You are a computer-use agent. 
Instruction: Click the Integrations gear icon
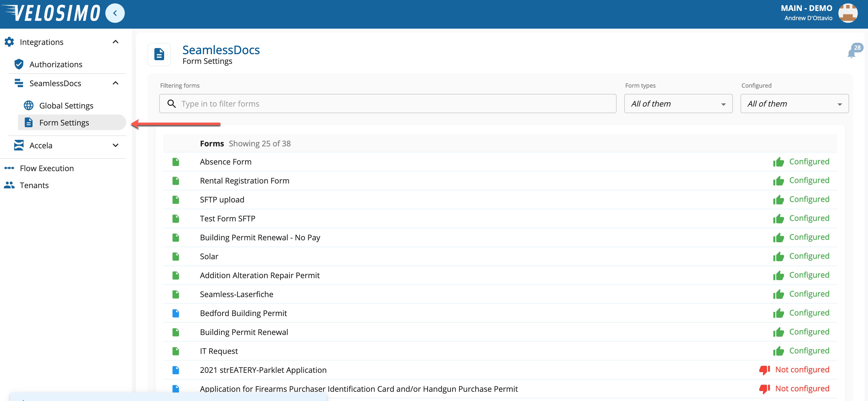click(x=9, y=42)
